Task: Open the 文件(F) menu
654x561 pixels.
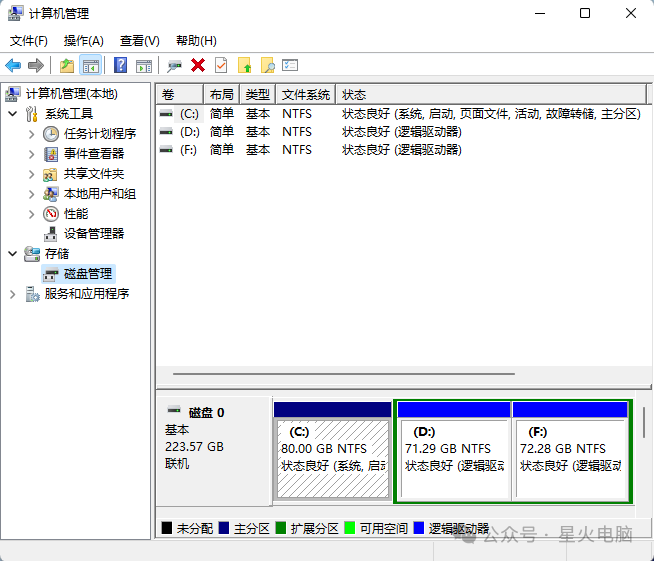Action: 28,41
